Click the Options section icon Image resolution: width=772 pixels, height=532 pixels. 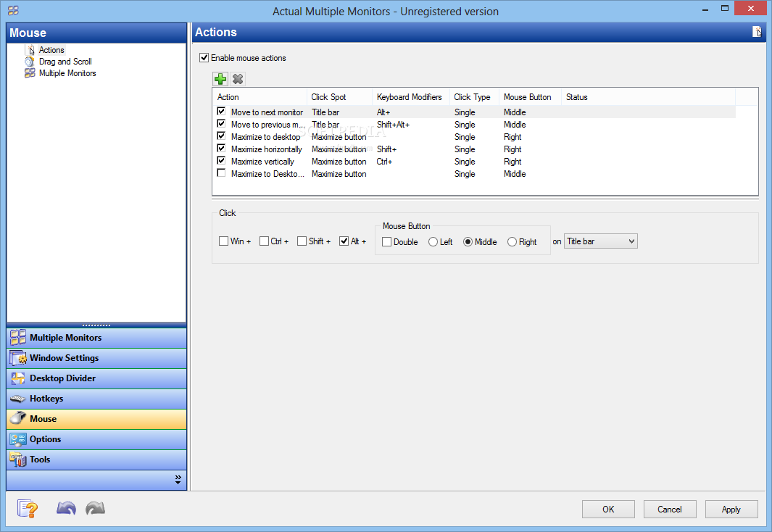[x=18, y=439]
